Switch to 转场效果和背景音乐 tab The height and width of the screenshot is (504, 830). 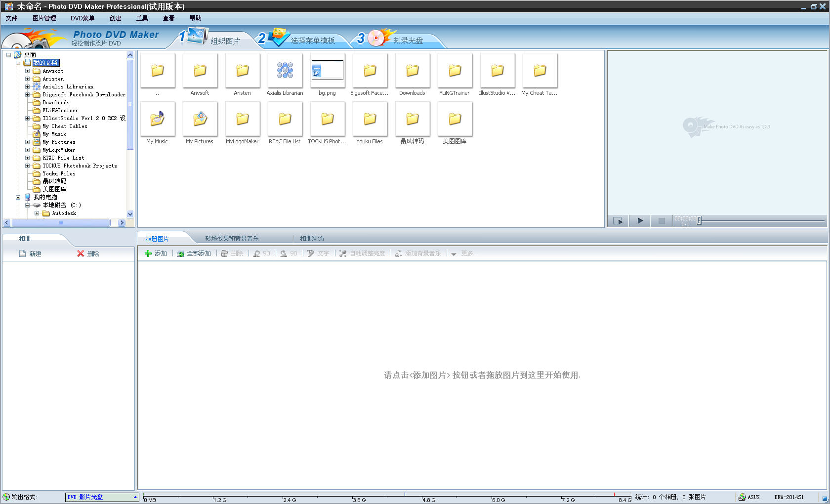[x=232, y=239]
